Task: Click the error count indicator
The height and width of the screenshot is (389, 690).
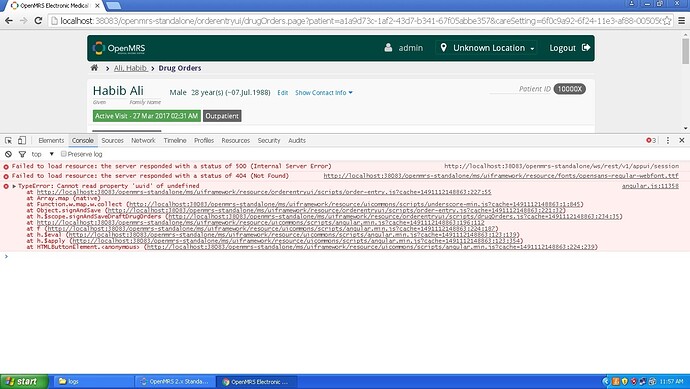Action: pyautogui.click(x=651, y=140)
